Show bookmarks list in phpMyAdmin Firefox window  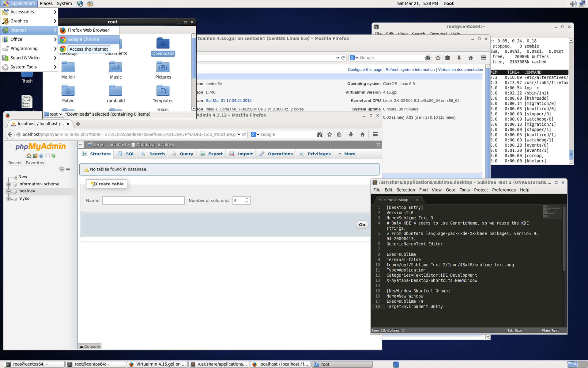[339, 134]
